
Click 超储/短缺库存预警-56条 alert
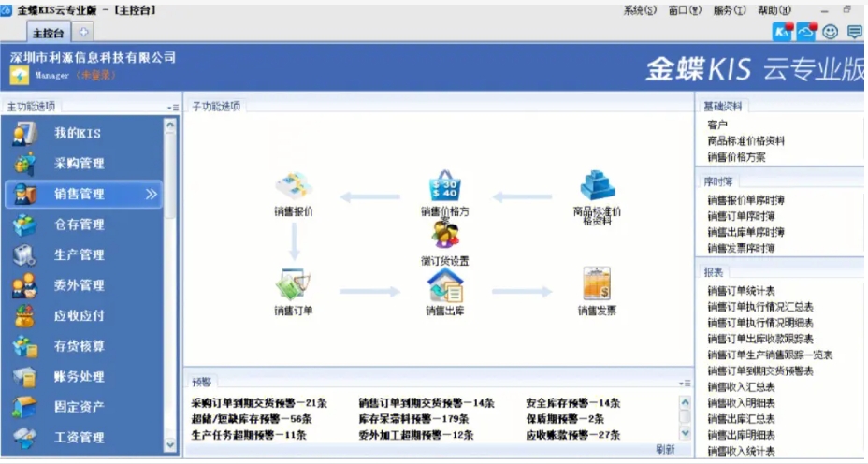(x=252, y=420)
